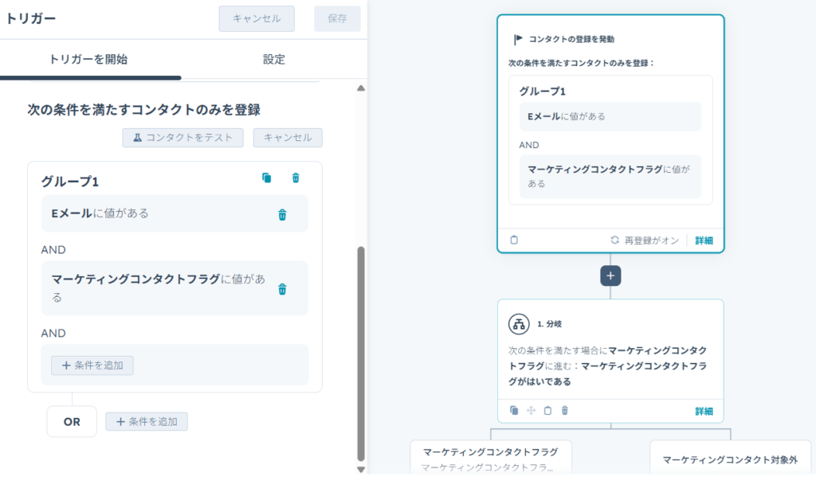Open 詳細 on the trigger card
816x504 pixels.
click(704, 240)
